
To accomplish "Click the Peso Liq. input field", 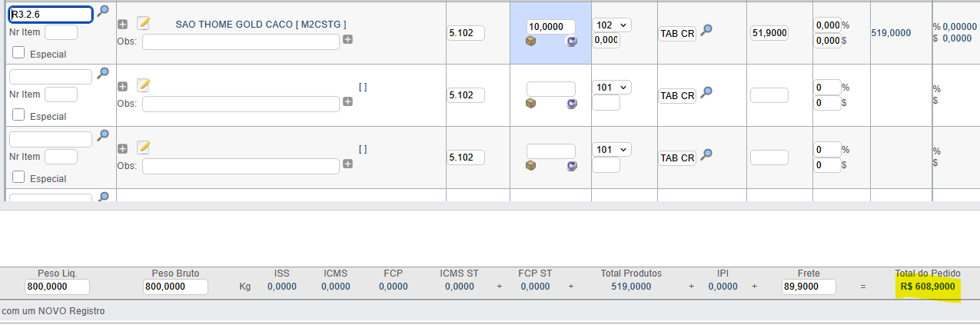I will point(57,287).
